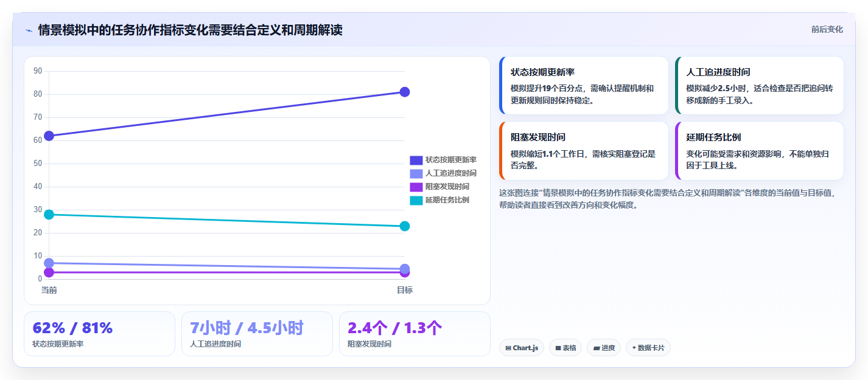The height and width of the screenshot is (380, 868).
Task: Click the Chart.js tag
Action: 522,348
